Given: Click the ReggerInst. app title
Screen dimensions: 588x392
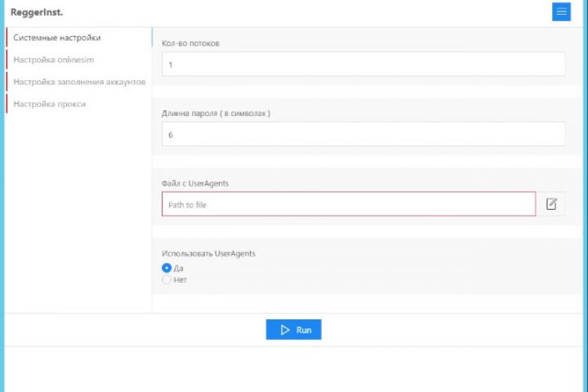Looking at the screenshot, I should (x=38, y=11).
